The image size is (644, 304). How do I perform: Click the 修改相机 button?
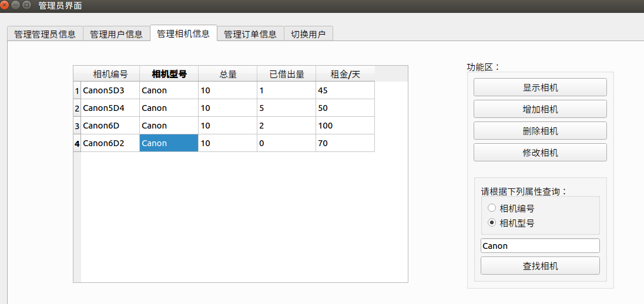(x=540, y=153)
